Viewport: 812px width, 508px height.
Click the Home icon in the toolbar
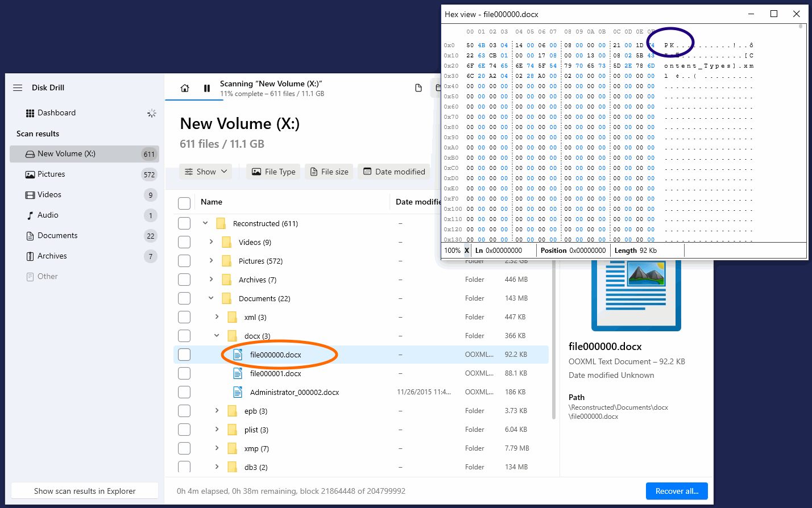[x=185, y=88]
